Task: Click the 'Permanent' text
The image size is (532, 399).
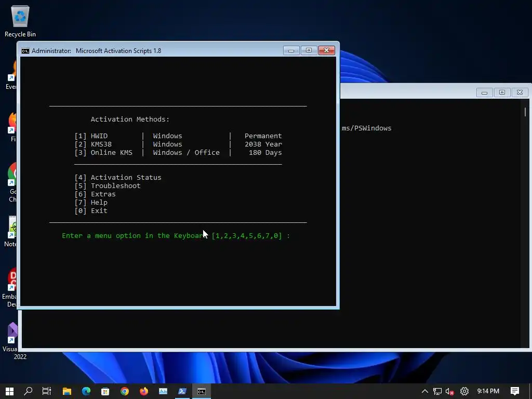Action: point(263,136)
